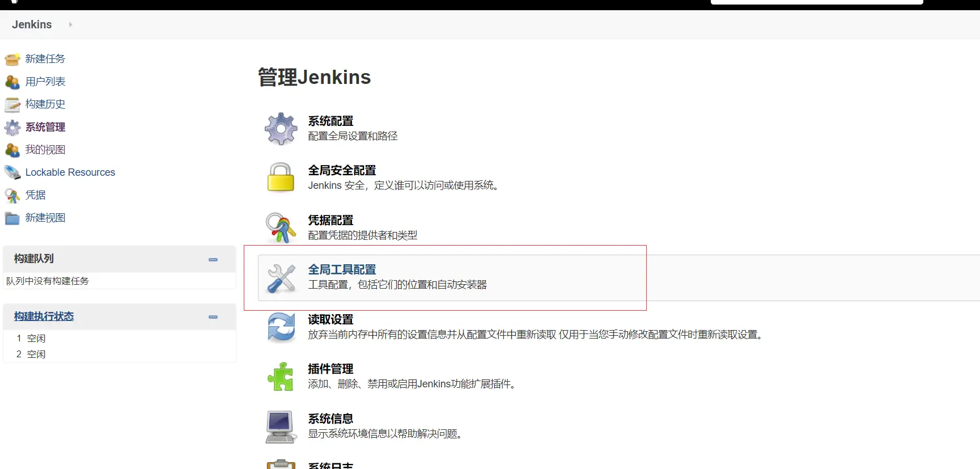Open 全局安全配置 title link
Image resolution: width=980 pixels, height=469 pixels.
click(342, 170)
